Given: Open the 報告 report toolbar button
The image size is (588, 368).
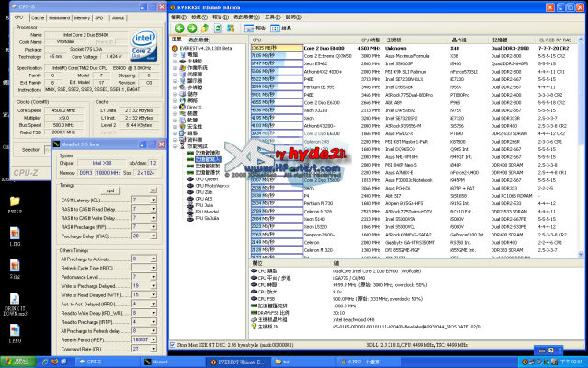Looking at the screenshot, I should 254,29.
